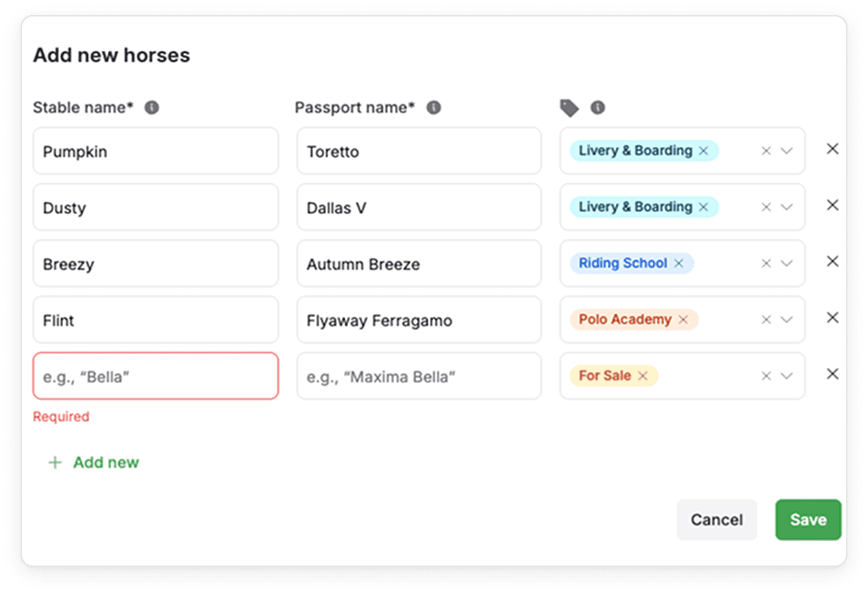Click the Stable name info icon
Viewport: 868px width, 593px height.
tap(152, 108)
